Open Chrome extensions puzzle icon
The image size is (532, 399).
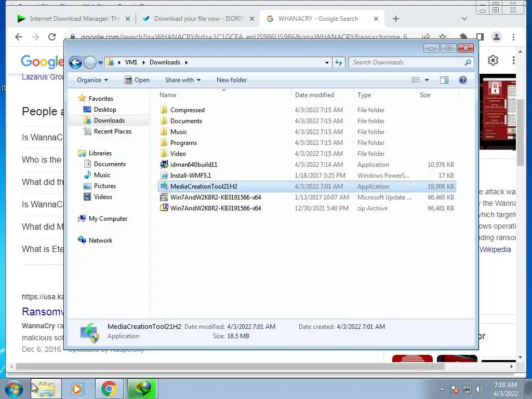click(463, 37)
